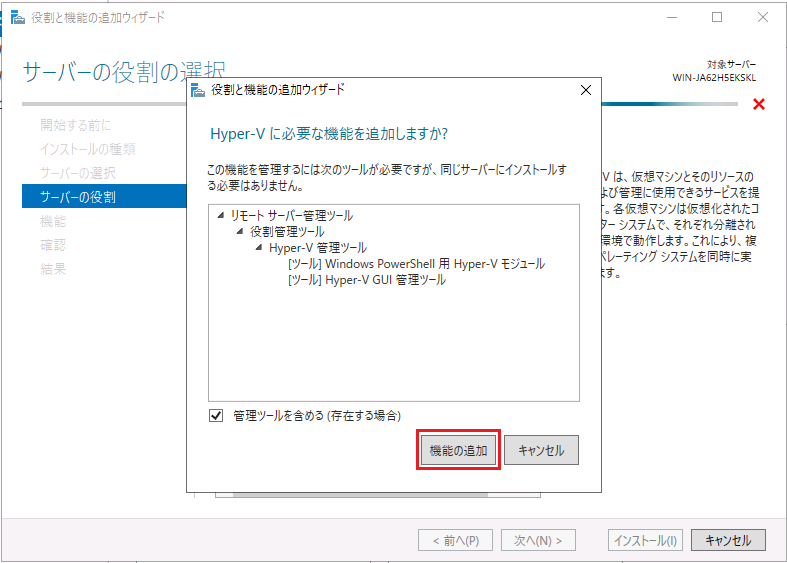Click Hyper-V に必要な機能を追加しますか? heading

[329, 134]
